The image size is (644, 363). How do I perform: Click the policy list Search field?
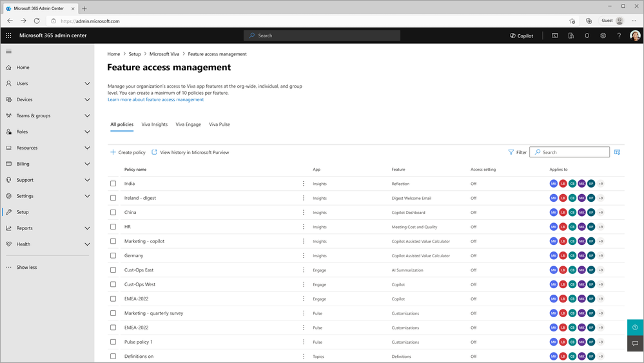coord(569,152)
